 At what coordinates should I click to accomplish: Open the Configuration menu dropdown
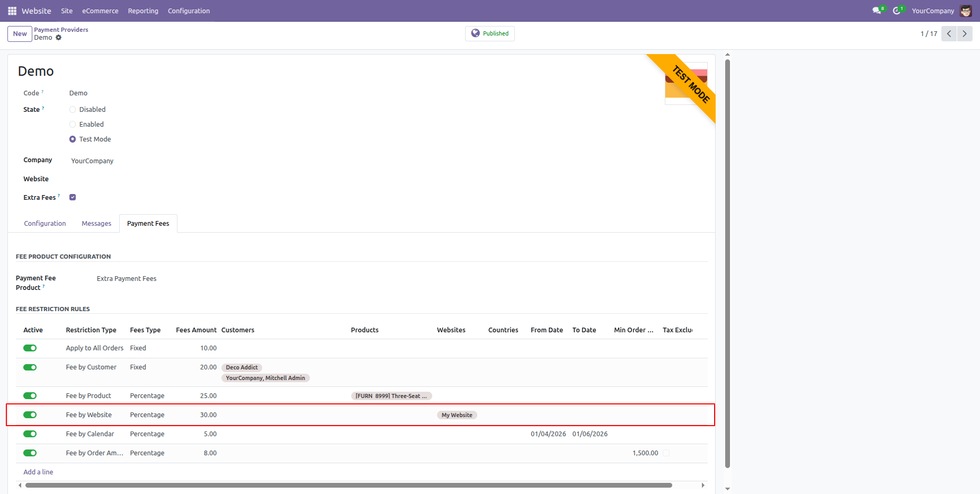pyautogui.click(x=189, y=11)
